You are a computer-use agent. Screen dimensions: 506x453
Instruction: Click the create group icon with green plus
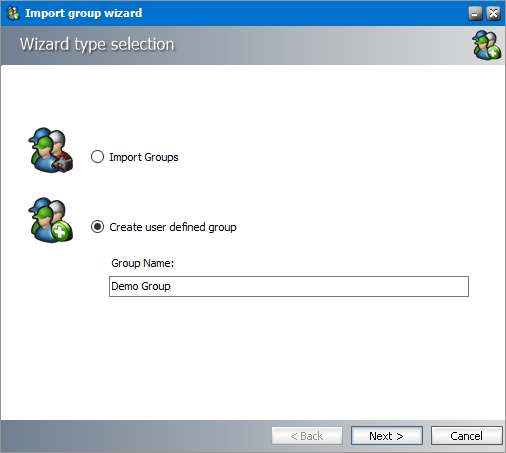(x=50, y=220)
